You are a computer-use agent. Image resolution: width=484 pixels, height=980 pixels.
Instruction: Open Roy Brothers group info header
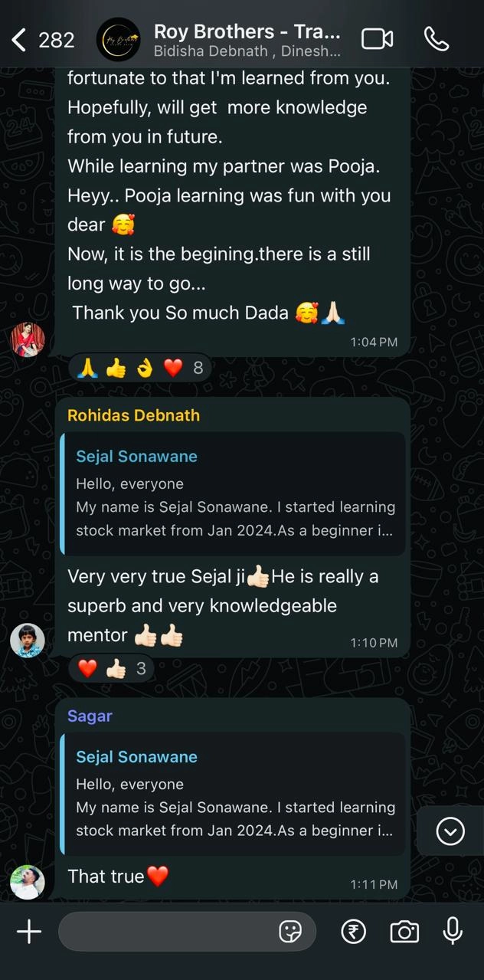pyautogui.click(x=247, y=40)
